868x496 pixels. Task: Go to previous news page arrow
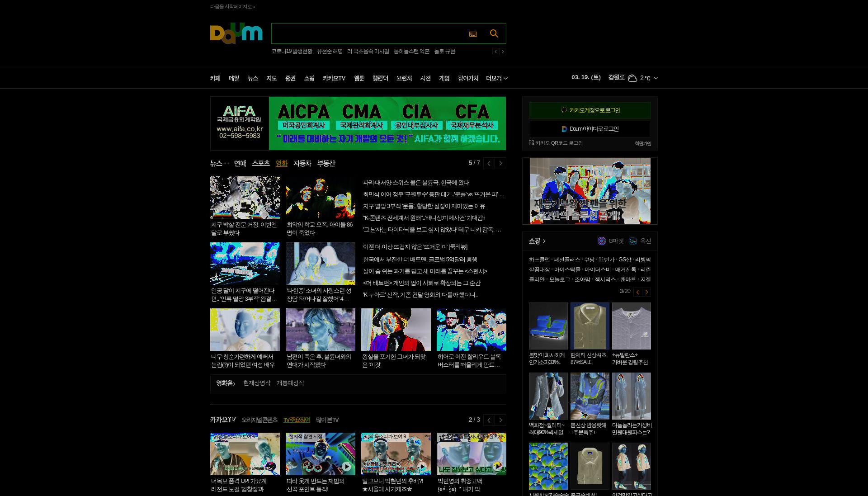(x=489, y=163)
